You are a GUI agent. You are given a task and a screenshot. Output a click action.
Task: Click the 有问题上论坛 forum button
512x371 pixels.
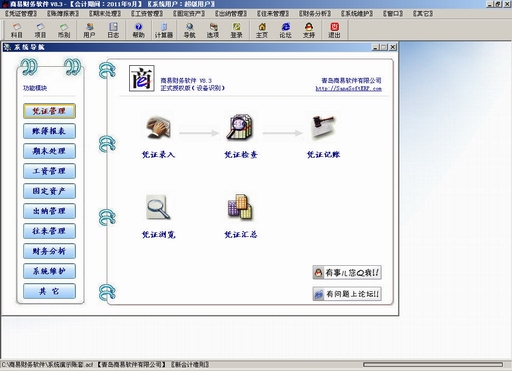click(x=347, y=294)
